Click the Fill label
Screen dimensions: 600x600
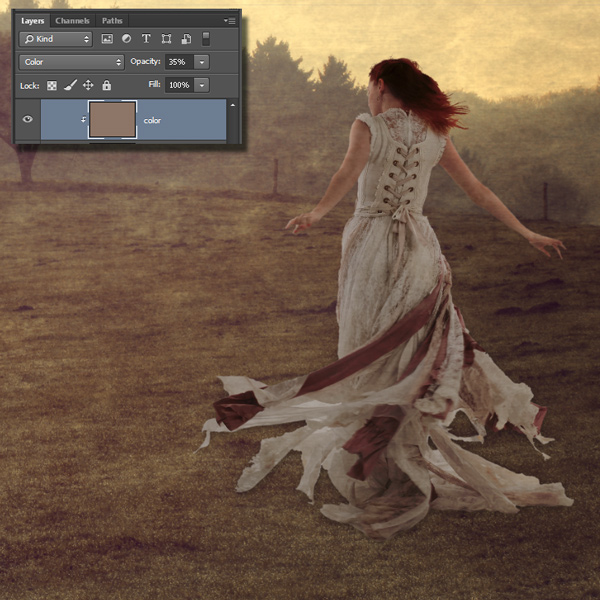click(x=154, y=84)
